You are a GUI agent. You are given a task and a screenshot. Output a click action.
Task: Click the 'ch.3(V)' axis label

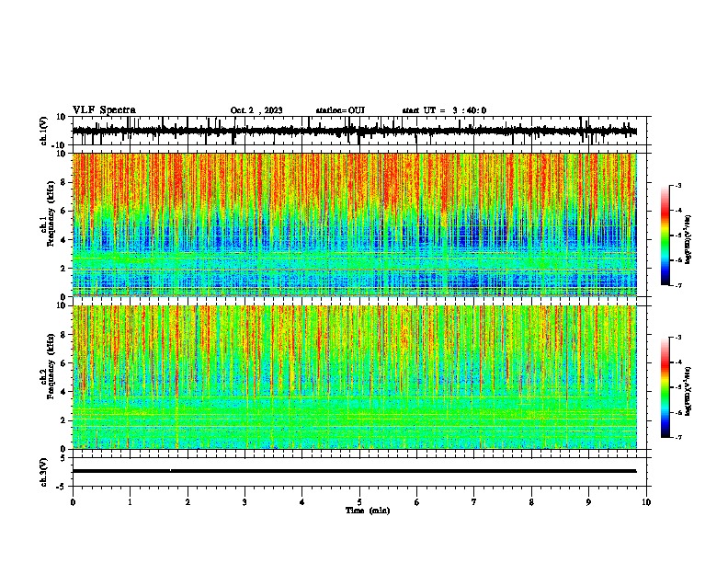(44, 472)
